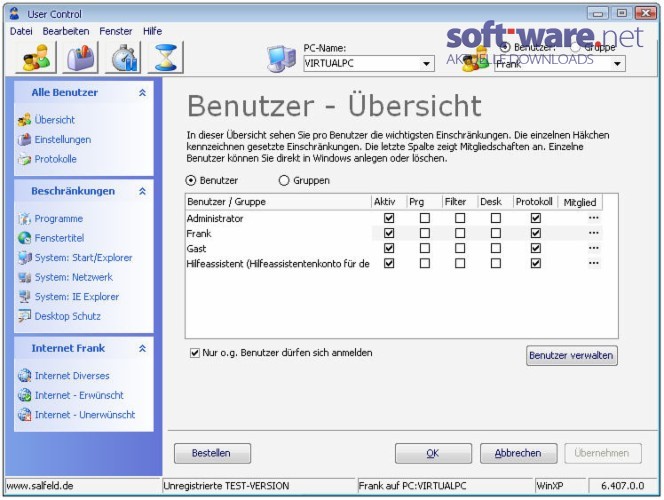Open Mitglied ellipsis for Administrator
Viewport: 664px width, 500px height.
click(x=593, y=218)
